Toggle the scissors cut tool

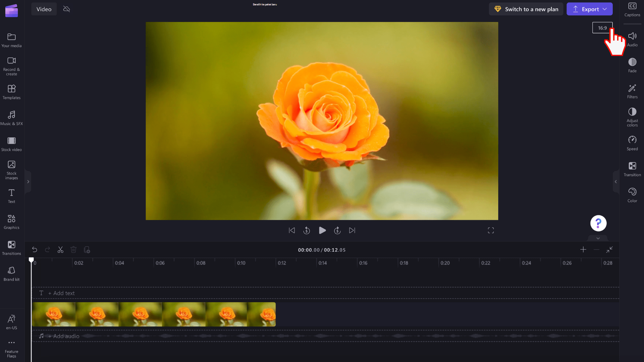coord(61,249)
